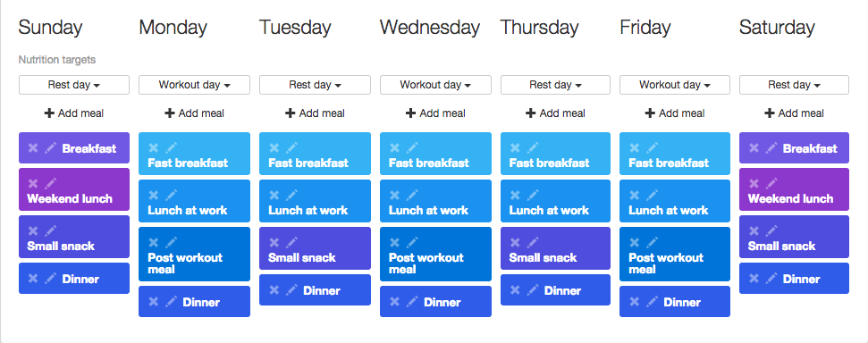
Task: Edit Monday's Post workout meal pencil icon
Action: (171, 242)
